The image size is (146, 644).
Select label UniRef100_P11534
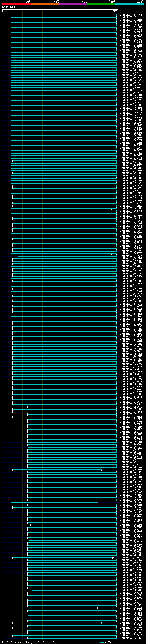pyautogui.click(x=131, y=321)
